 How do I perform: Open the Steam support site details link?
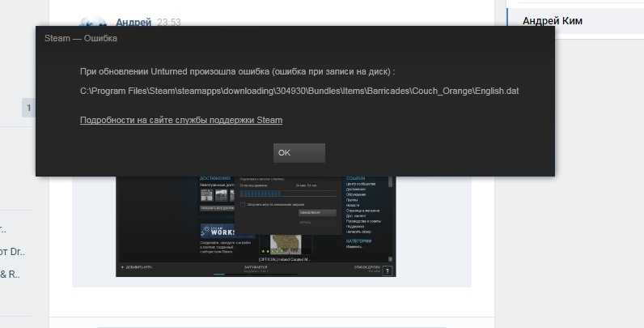[x=181, y=120]
